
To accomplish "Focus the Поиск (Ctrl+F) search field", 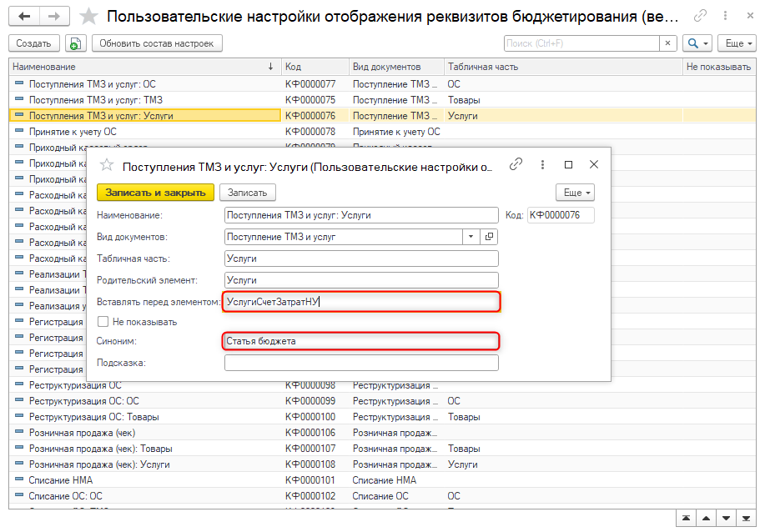I will click(x=581, y=43).
